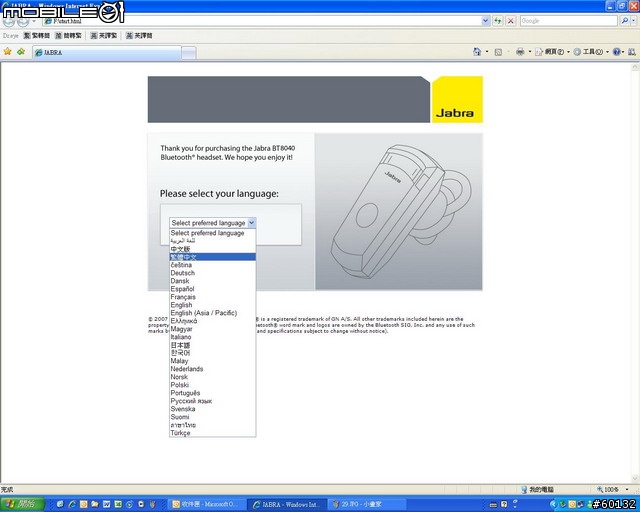Switch to the 收件匣 Microsoft Outlook taskbar item

coord(208,505)
